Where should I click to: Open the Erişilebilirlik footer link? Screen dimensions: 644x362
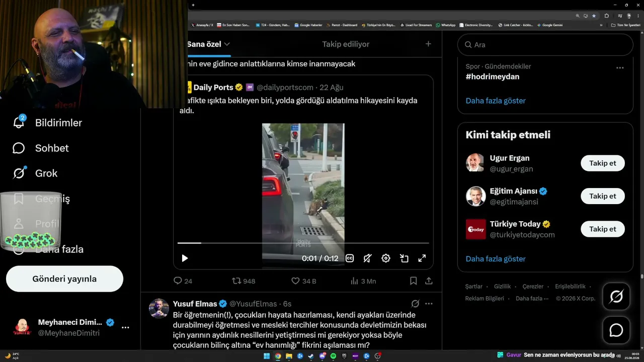570,287
